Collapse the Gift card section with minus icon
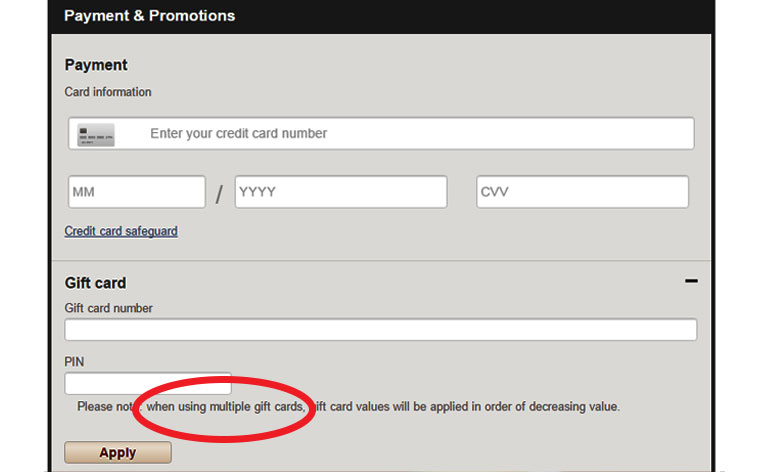 click(x=691, y=281)
